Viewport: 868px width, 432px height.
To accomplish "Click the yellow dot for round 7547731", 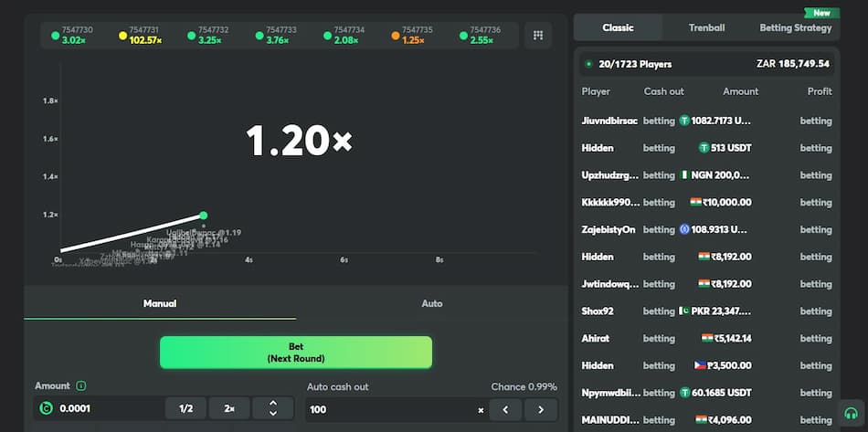I will click(x=123, y=36).
